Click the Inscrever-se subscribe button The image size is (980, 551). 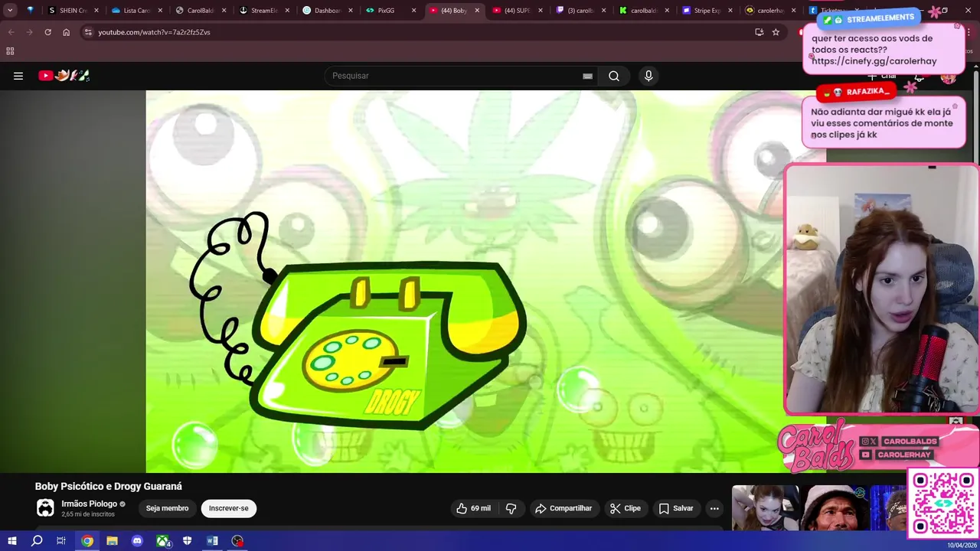tap(229, 508)
